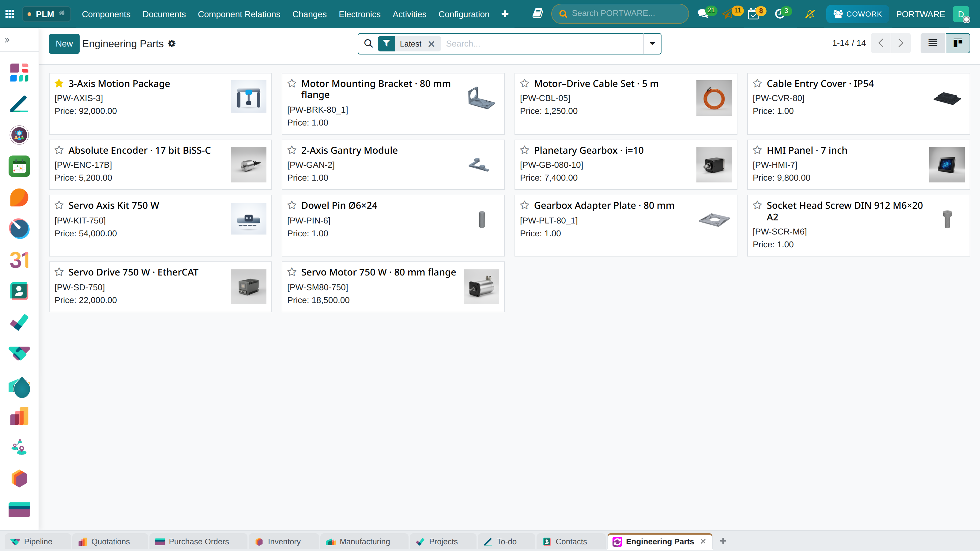Open the HMI Panel 7 inch thumbnail

pyautogui.click(x=947, y=165)
